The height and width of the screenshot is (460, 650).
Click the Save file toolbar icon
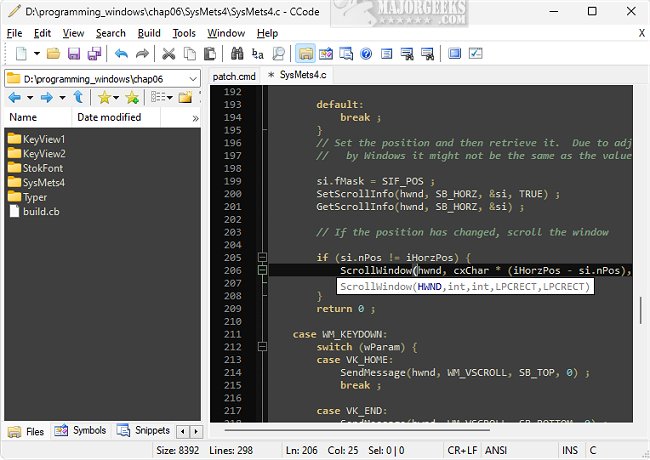[75, 53]
